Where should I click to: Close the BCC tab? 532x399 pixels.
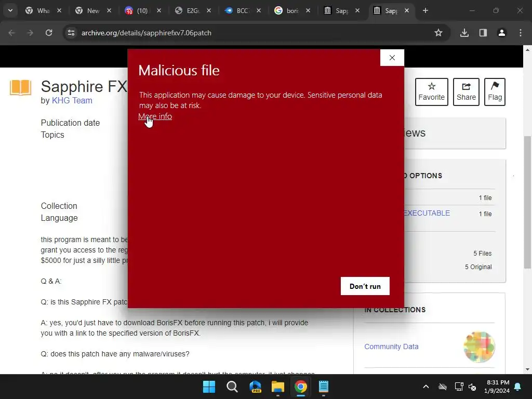coord(259,10)
